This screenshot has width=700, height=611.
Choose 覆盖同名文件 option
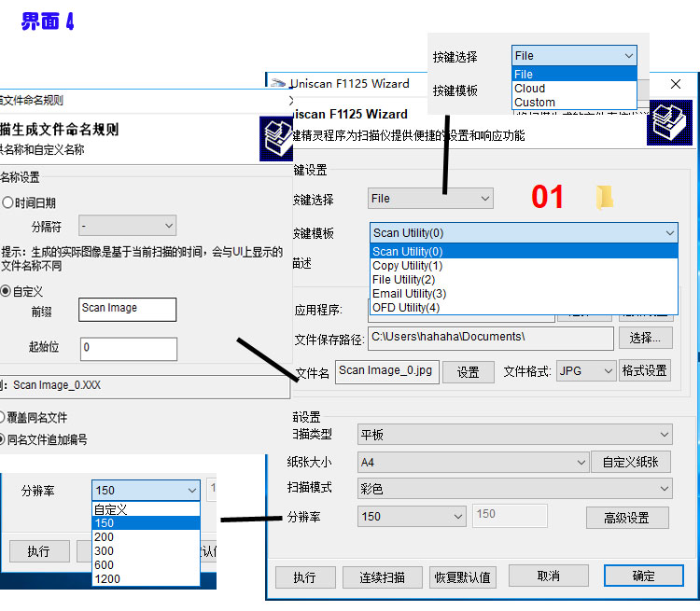2,417
